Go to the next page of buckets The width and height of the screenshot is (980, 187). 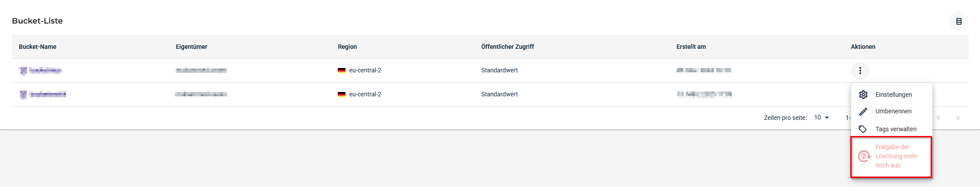point(958,118)
